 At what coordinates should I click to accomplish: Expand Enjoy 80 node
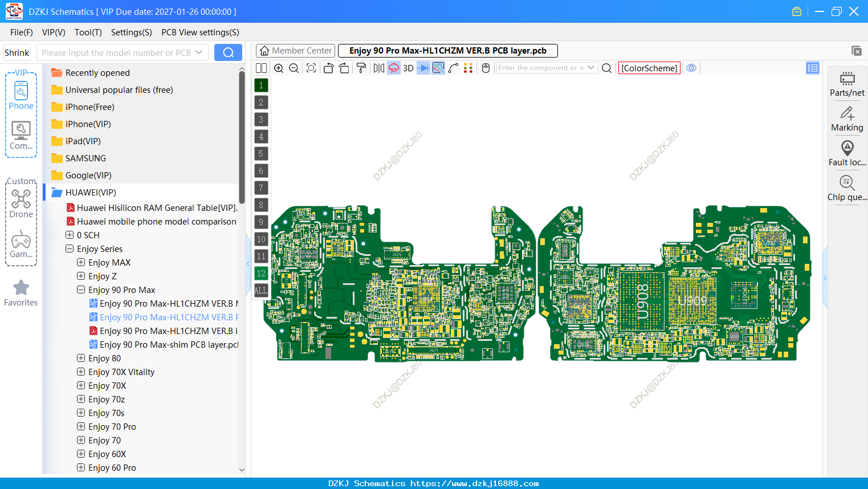coord(81,358)
